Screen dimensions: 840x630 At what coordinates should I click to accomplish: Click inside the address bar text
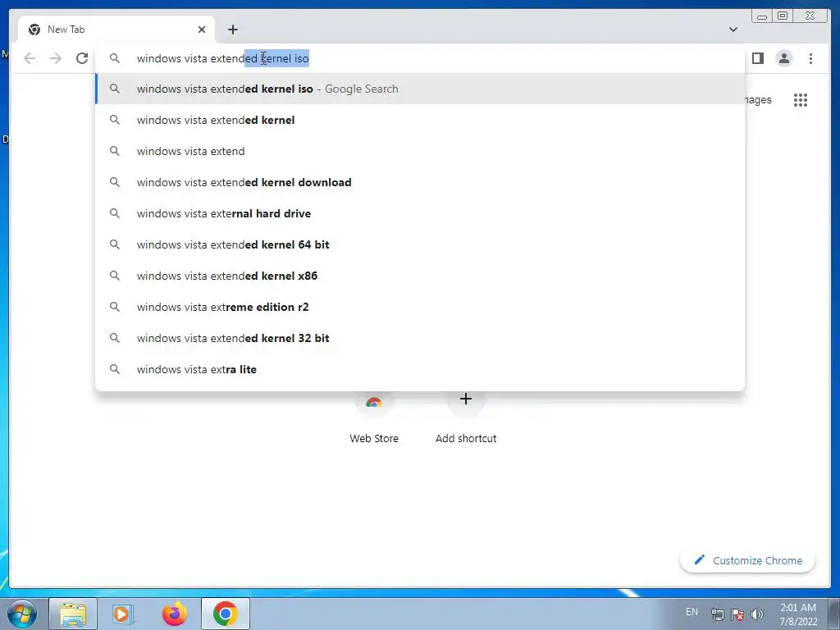pyautogui.click(x=222, y=58)
